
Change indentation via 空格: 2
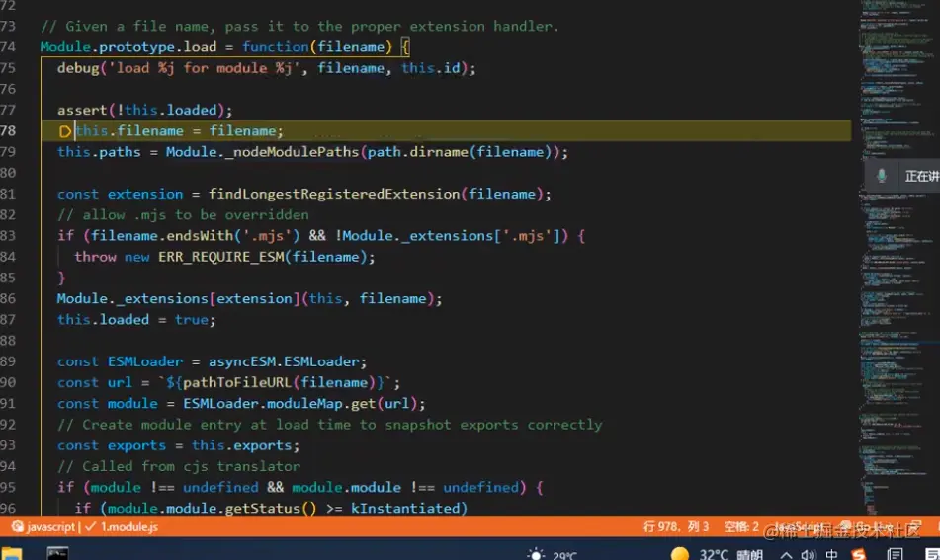(741, 527)
